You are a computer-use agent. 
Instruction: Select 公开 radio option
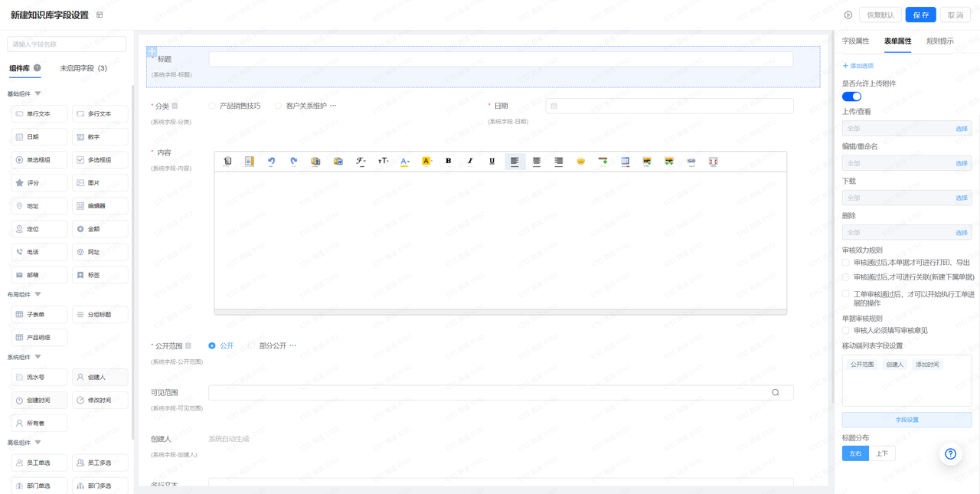pos(212,345)
